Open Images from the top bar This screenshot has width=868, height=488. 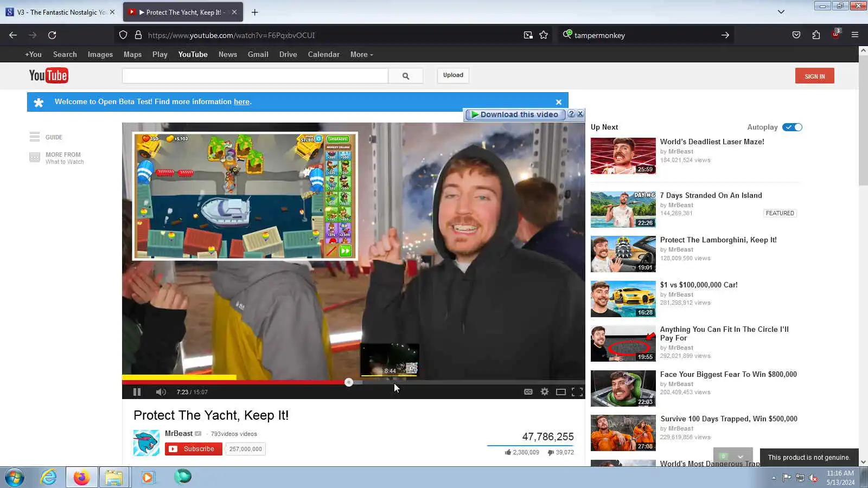pyautogui.click(x=100, y=54)
